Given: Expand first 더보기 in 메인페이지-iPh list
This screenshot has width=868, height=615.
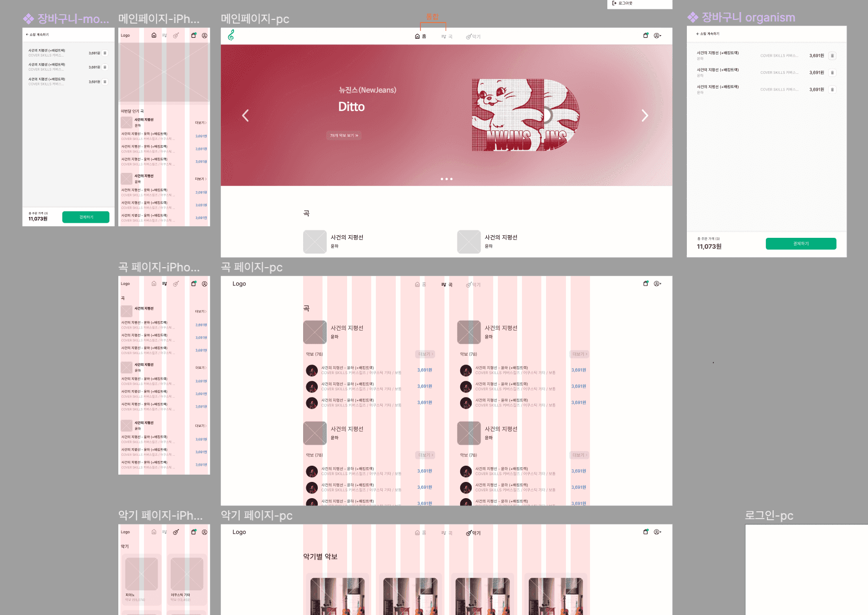Looking at the screenshot, I should point(201,123).
